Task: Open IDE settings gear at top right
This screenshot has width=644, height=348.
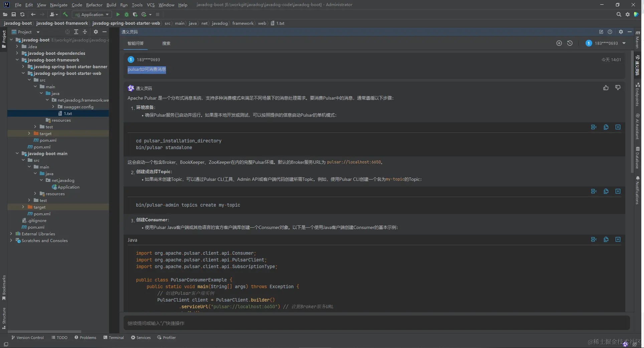Action: coord(628,14)
